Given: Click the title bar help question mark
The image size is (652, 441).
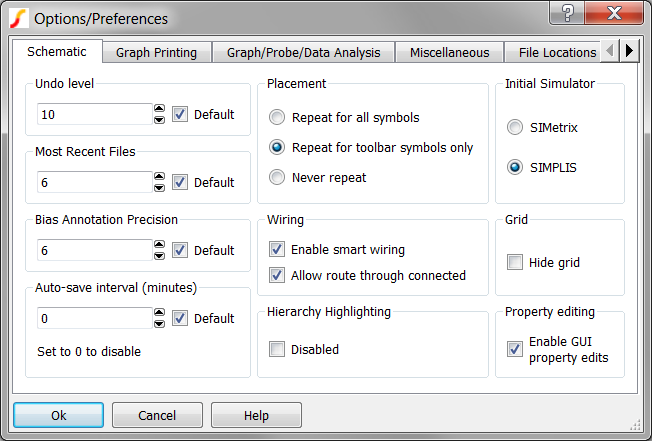Looking at the screenshot, I should click(x=567, y=14).
